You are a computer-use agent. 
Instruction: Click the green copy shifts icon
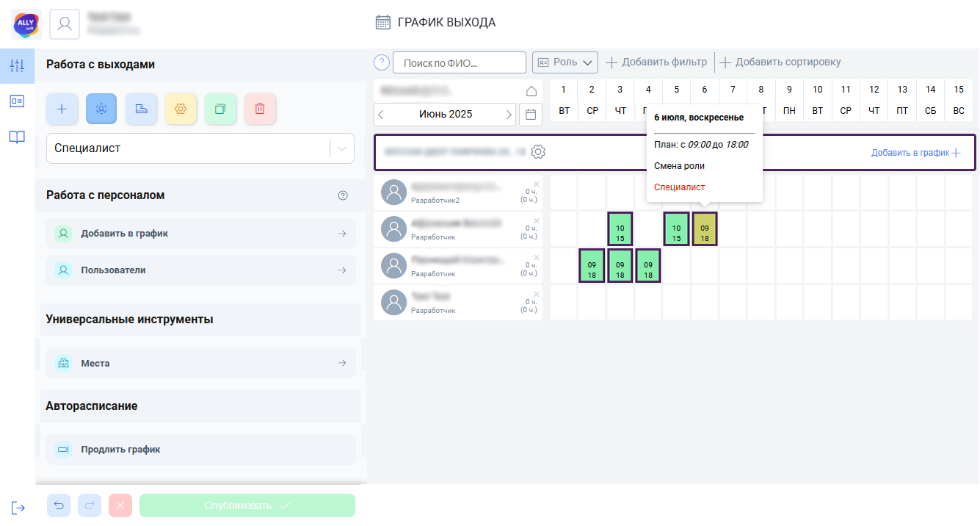[x=220, y=109]
